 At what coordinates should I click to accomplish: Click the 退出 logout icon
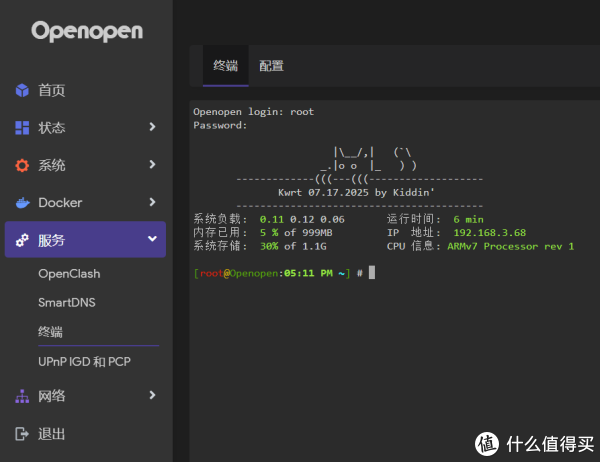coord(22,433)
